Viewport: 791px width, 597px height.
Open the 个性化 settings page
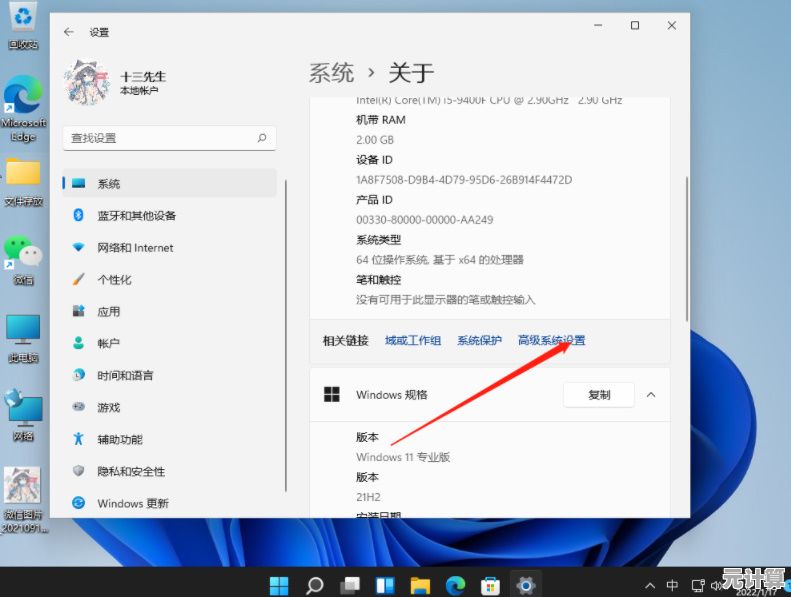tap(114, 280)
